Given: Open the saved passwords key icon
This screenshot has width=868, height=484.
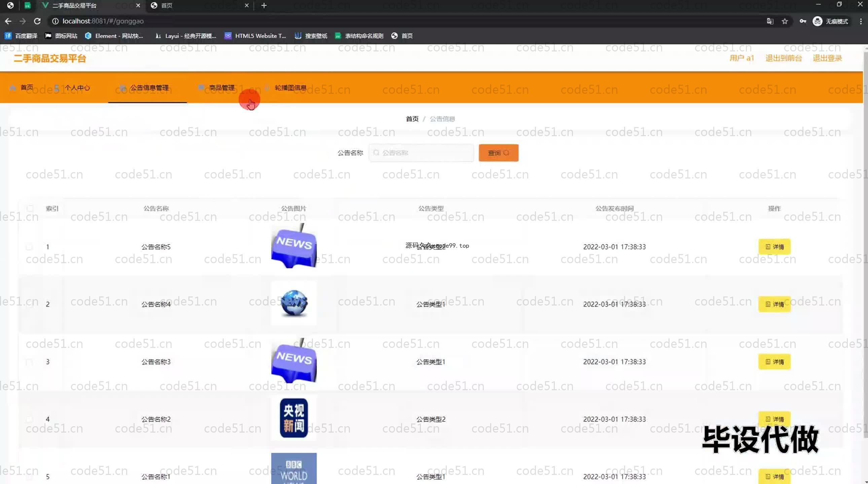Looking at the screenshot, I should click(x=803, y=21).
